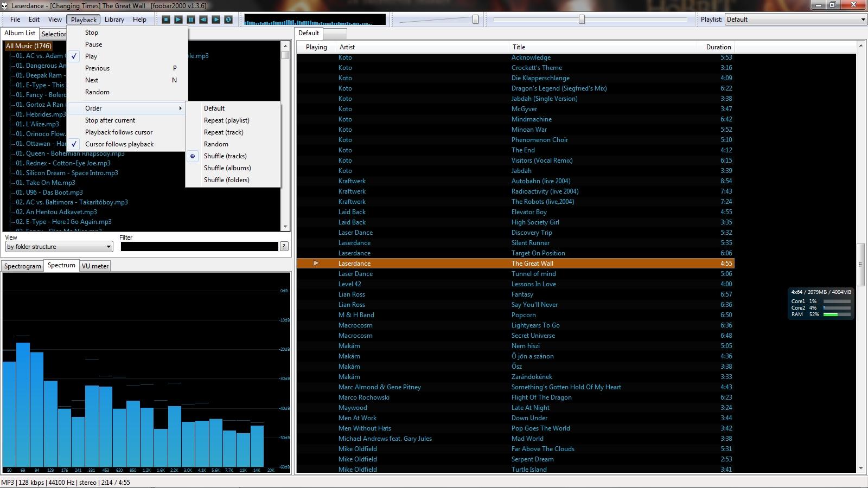Select Shuffle (albums) order

(233, 168)
